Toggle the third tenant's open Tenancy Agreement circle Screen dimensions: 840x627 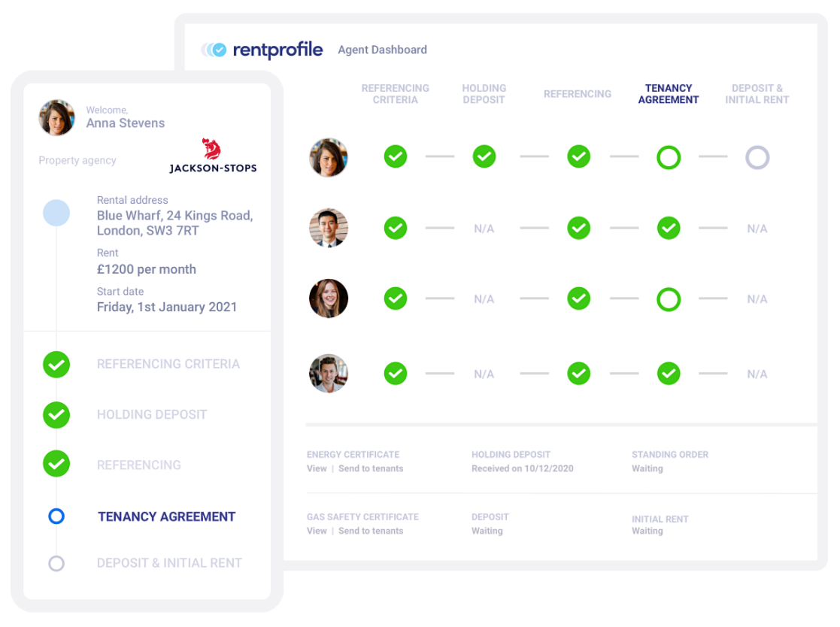point(669,298)
